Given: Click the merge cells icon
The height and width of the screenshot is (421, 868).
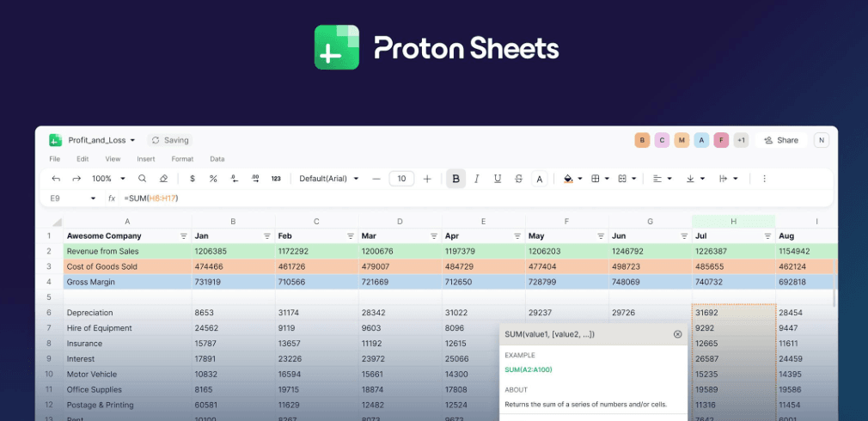Looking at the screenshot, I should pos(622,179).
